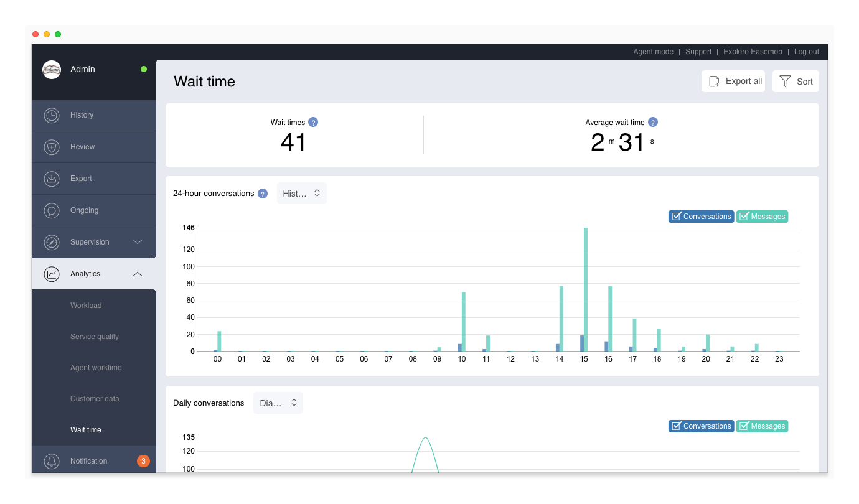Image resolution: width=859 pixels, height=504 pixels.
Task: Open the History menu item
Action: [x=94, y=115]
